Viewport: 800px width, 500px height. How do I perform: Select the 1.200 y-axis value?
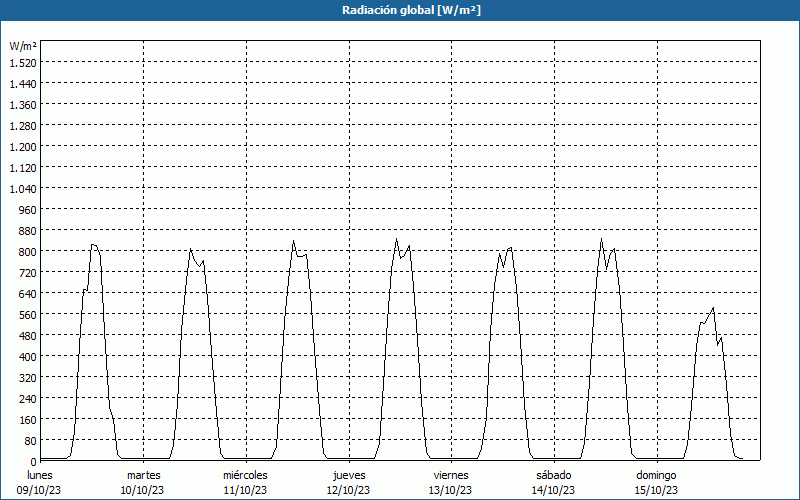23,146
